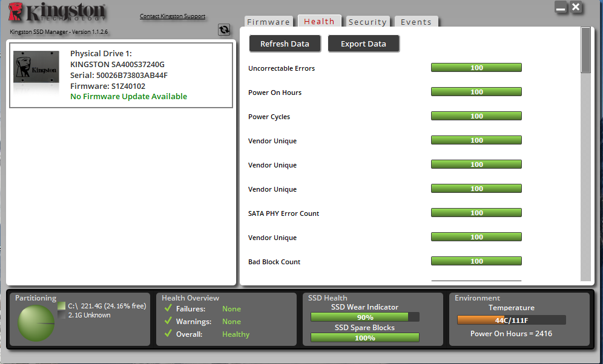The width and height of the screenshot is (603, 364).
Task: Click 'Environment' panel heading
Action: coord(477,298)
